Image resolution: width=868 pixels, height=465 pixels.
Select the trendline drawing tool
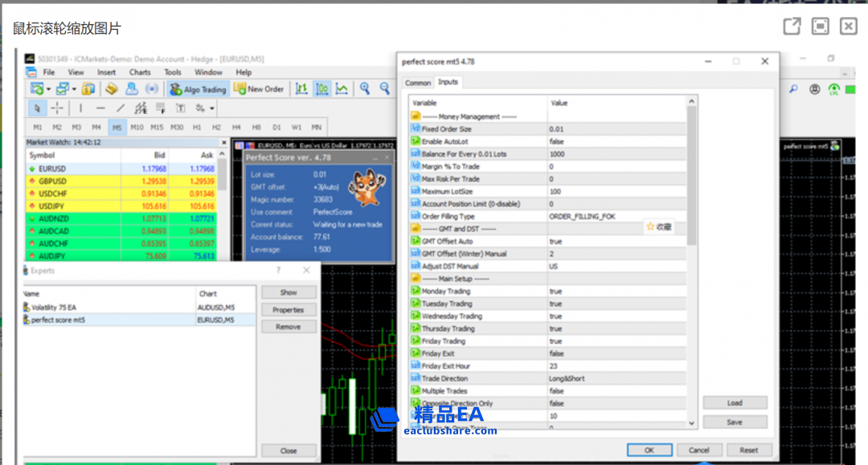(121, 108)
